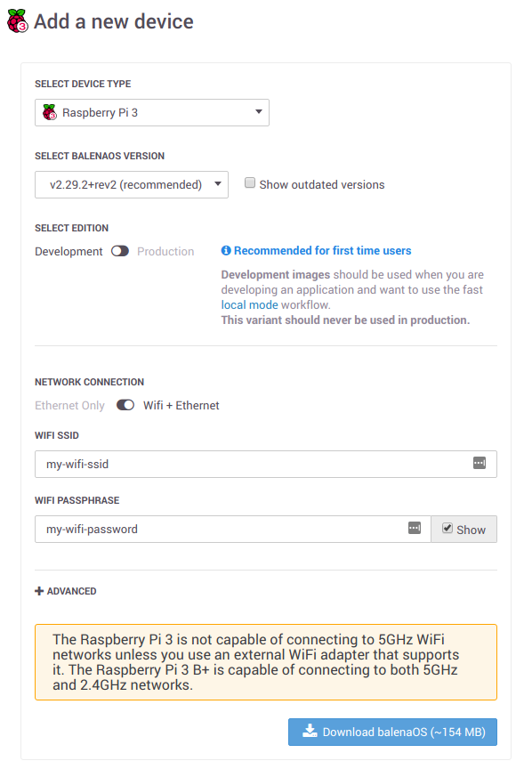Image resolution: width=532 pixels, height=777 pixels.
Task: Enable Show outdated versions checkbox
Action: coord(250,183)
